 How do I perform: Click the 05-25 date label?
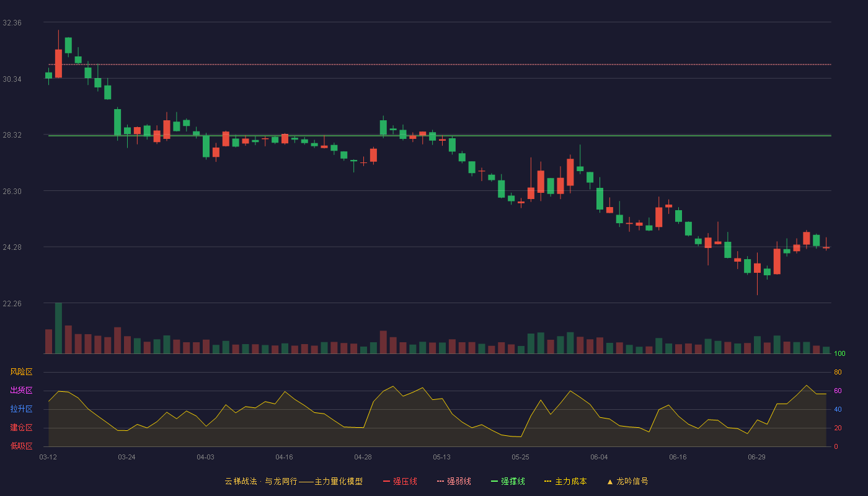click(520, 457)
